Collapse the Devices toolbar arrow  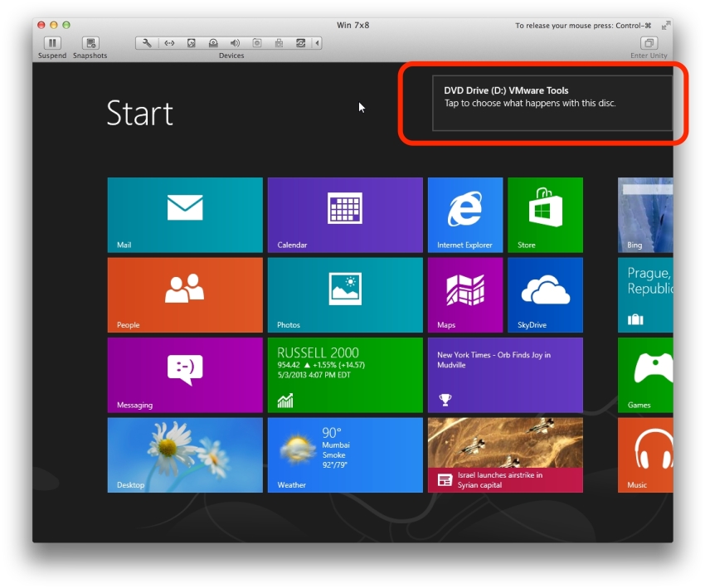click(x=316, y=43)
